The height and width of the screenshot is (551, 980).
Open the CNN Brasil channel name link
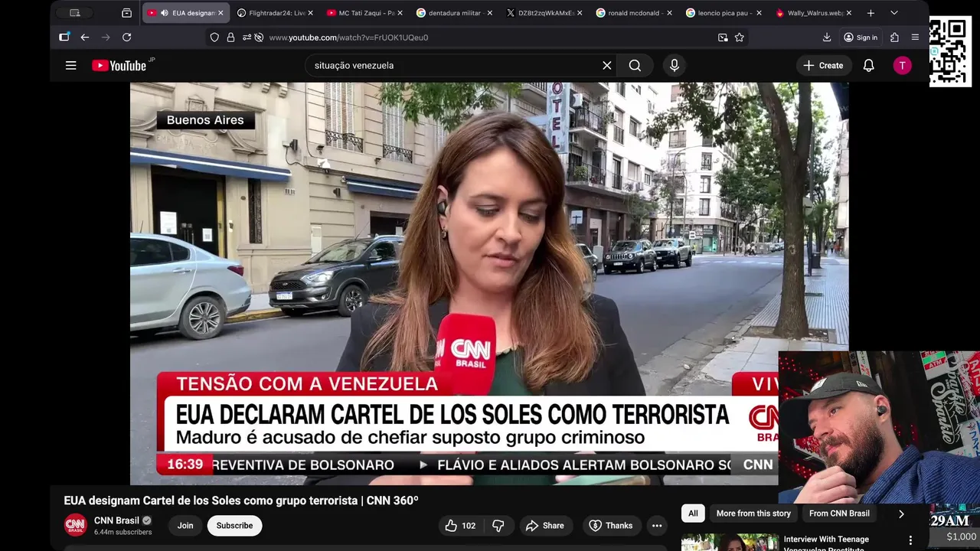[116, 520]
